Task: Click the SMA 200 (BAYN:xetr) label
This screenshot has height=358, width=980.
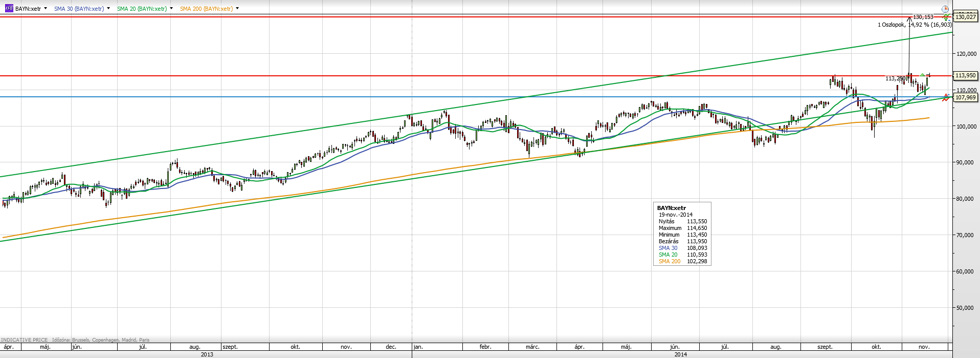Action: [206, 9]
